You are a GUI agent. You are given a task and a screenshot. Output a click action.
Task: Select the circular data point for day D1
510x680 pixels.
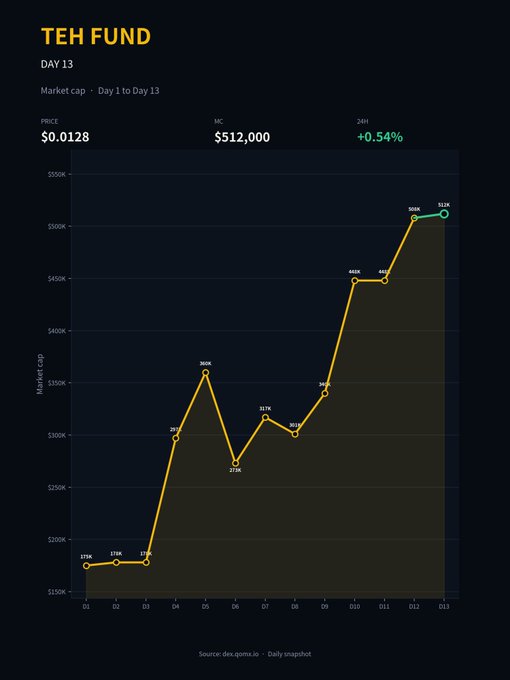point(86,566)
